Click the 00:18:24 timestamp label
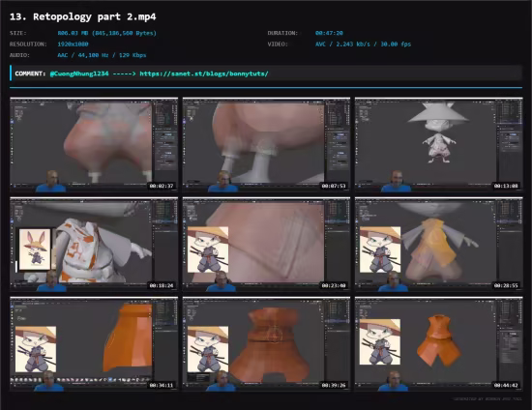The width and height of the screenshot is (532, 410). [162, 285]
